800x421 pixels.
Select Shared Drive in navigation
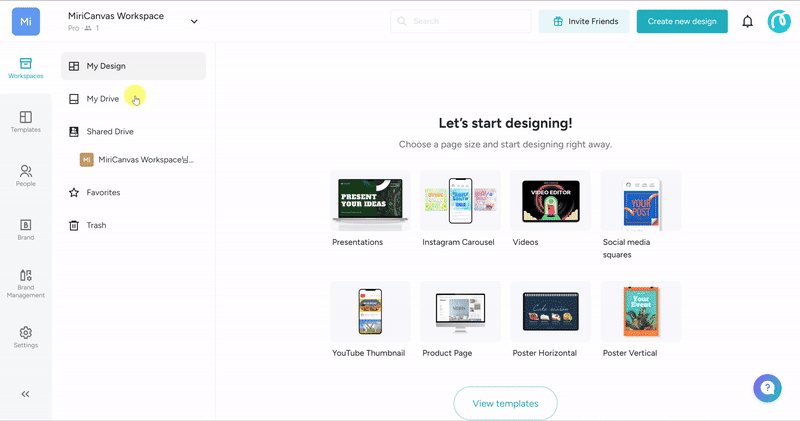point(109,131)
